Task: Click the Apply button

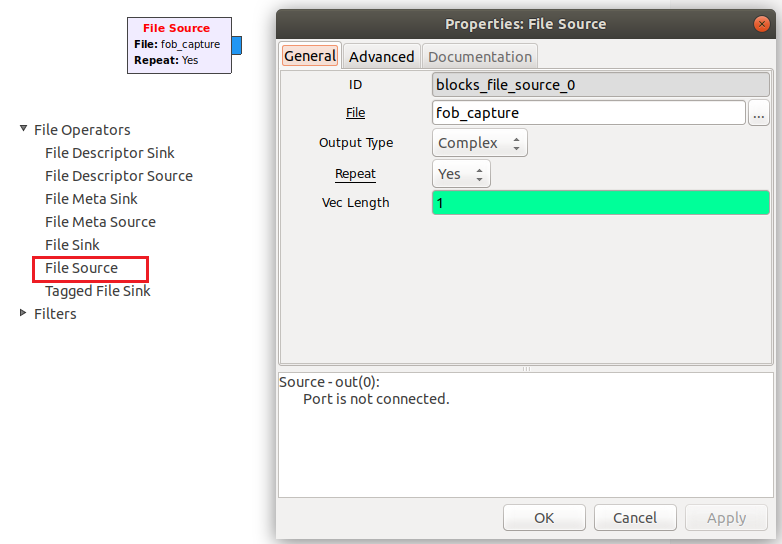Action: point(726,518)
